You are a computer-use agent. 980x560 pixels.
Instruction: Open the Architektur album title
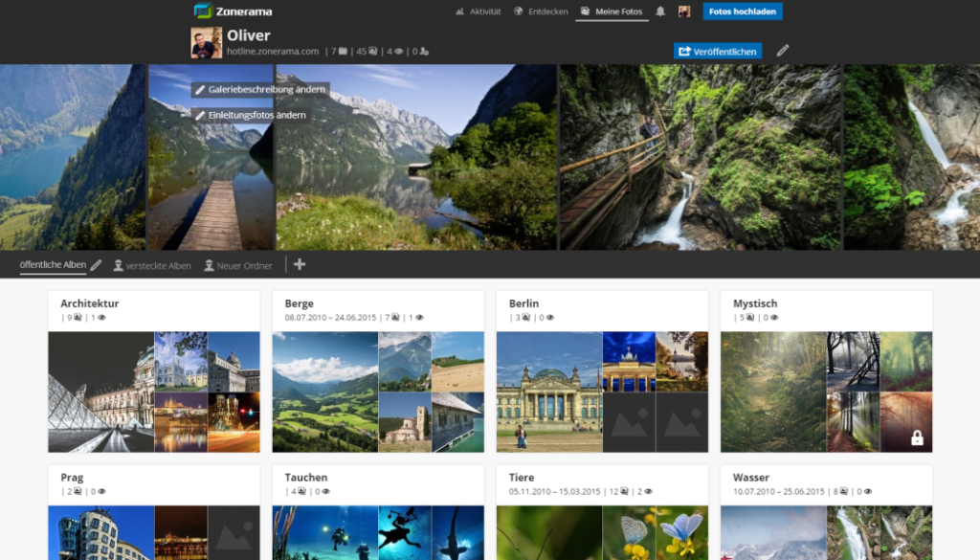pos(89,303)
